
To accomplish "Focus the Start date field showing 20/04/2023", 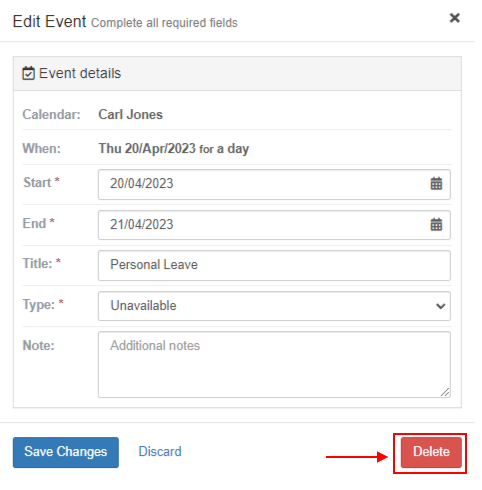I will pyautogui.click(x=274, y=184).
